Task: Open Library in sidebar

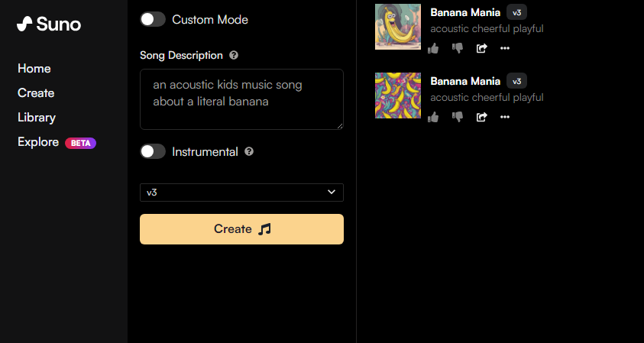Action: tap(37, 118)
